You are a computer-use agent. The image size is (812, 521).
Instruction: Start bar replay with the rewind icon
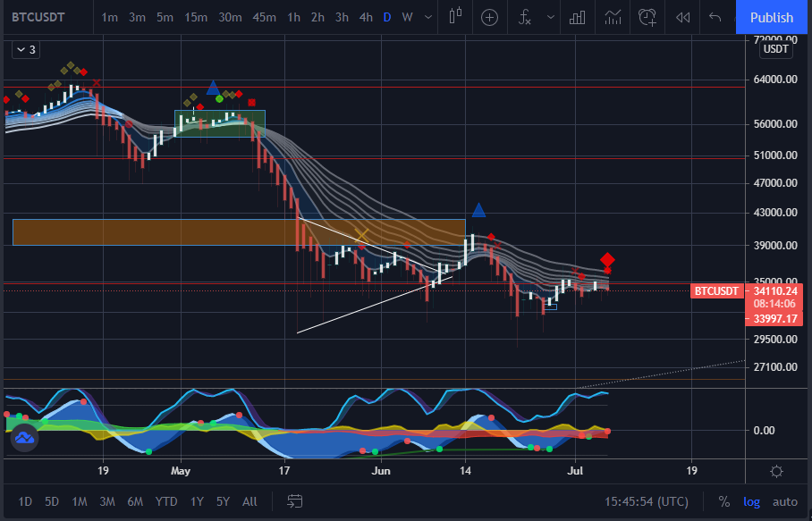coord(682,18)
